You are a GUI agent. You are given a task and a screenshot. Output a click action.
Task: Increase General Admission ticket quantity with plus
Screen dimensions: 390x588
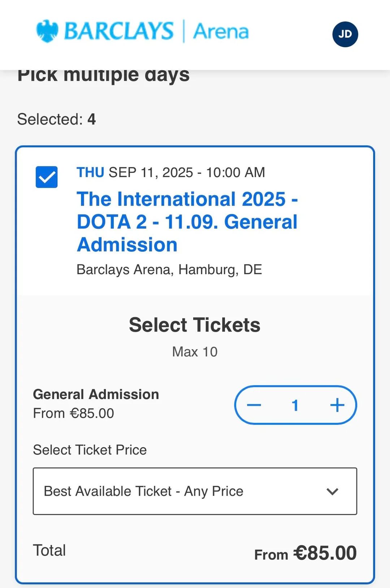click(x=337, y=405)
